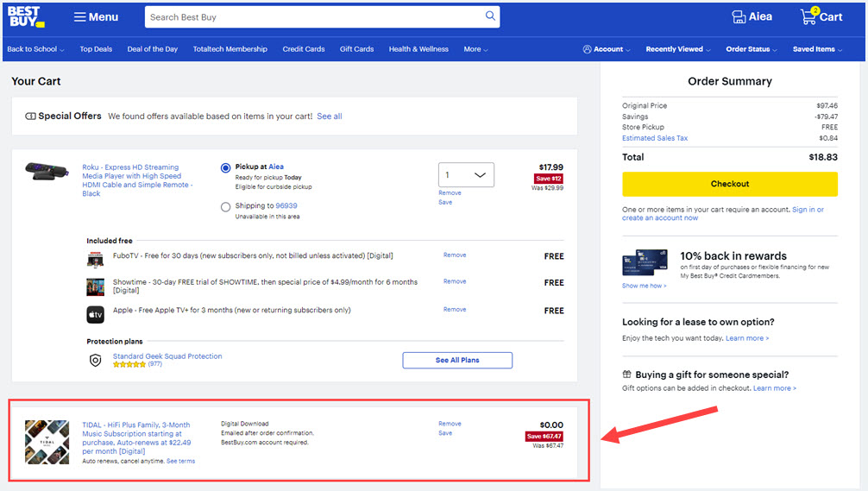This screenshot has height=491, width=868.
Task: Open lease to own Learn more
Action: tap(746, 338)
